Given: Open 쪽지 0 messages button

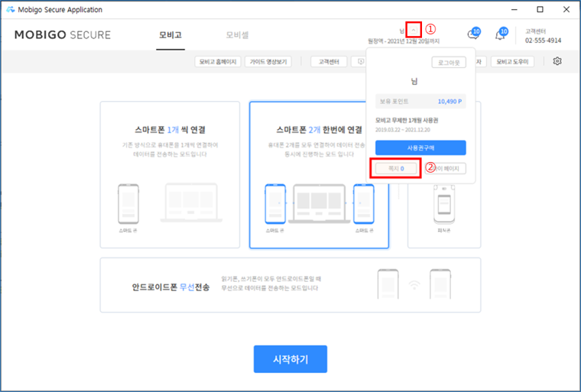Looking at the screenshot, I should (x=396, y=169).
